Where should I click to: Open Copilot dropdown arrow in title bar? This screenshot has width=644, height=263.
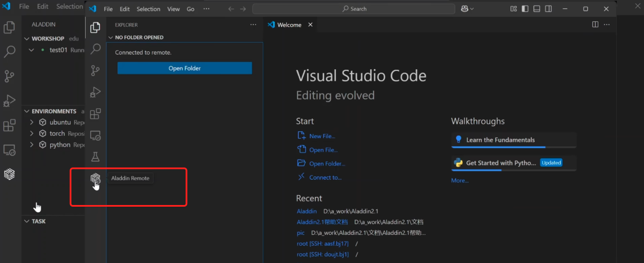click(x=472, y=8)
